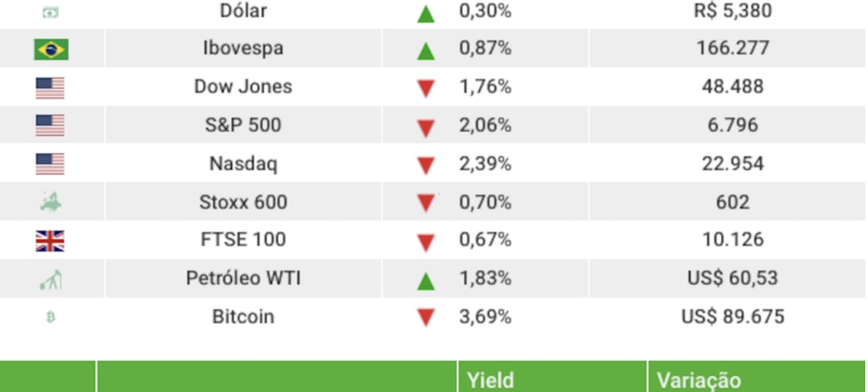Click the red down arrow for Nasdaq
Screen dimensions: 868x392
426,165
